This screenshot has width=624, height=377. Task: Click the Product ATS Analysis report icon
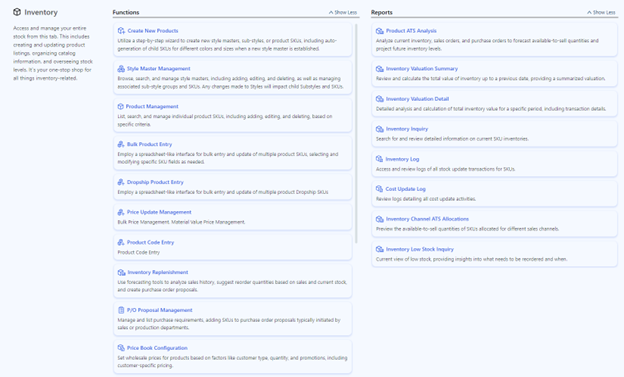[380, 31]
